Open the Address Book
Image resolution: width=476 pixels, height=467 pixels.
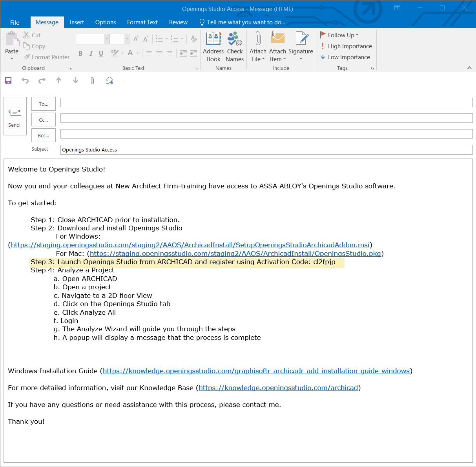(x=213, y=47)
